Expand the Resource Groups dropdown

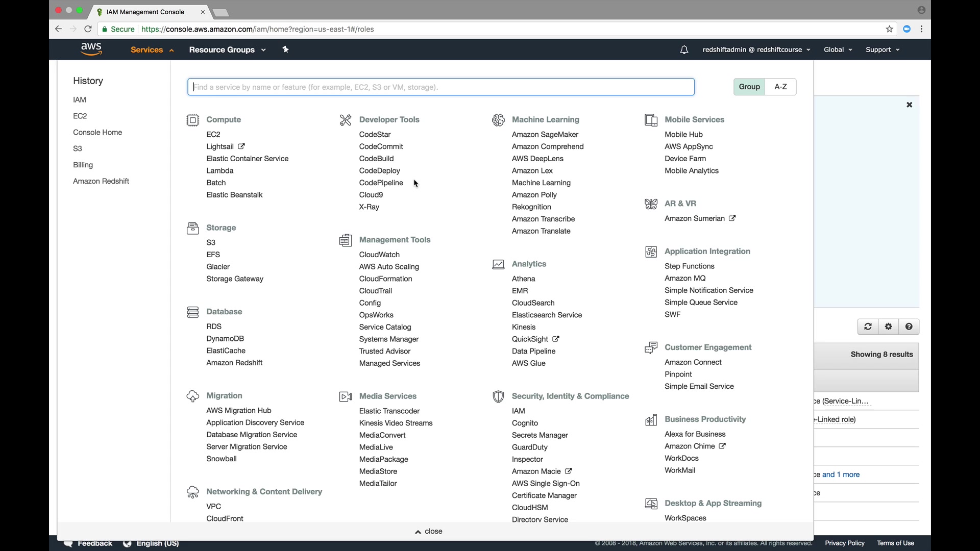point(227,49)
